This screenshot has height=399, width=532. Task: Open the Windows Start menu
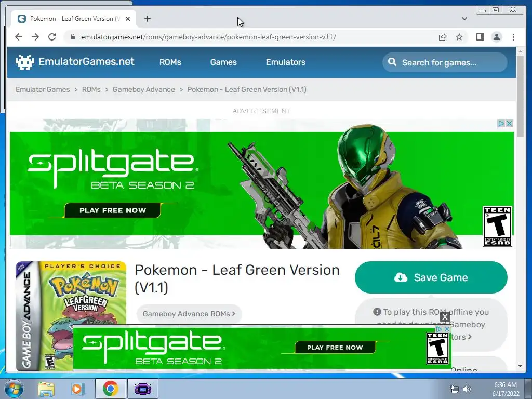coord(13,389)
